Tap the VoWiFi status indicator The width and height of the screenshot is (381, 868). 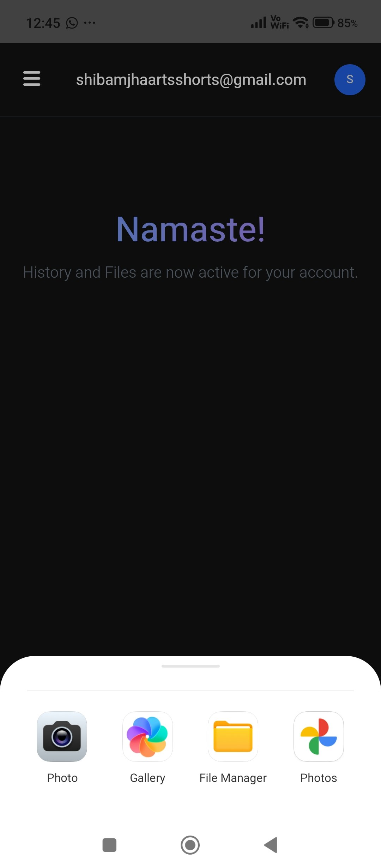point(279,22)
